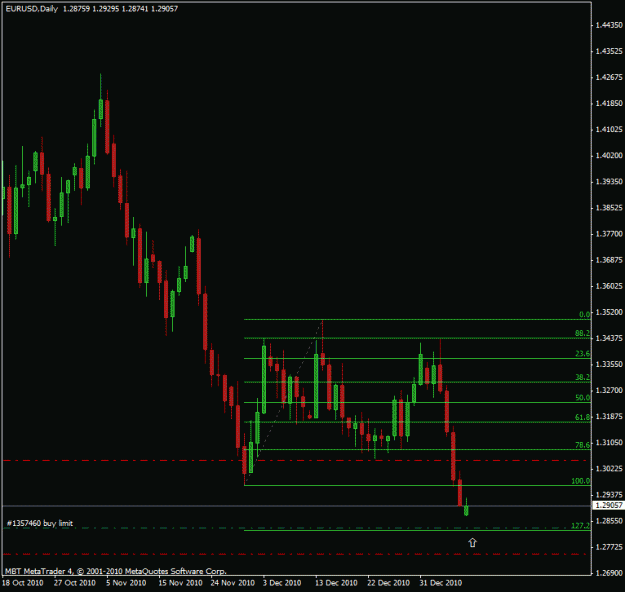Click the 1.32700 price scale label
This screenshot has width=625, height=592.
(x=609, y=390)
